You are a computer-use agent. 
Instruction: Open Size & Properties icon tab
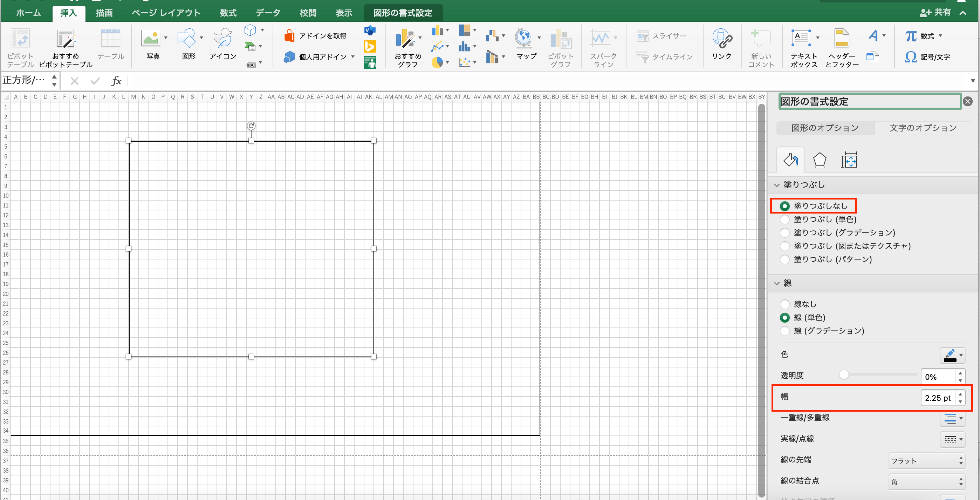tap(849, 160)
